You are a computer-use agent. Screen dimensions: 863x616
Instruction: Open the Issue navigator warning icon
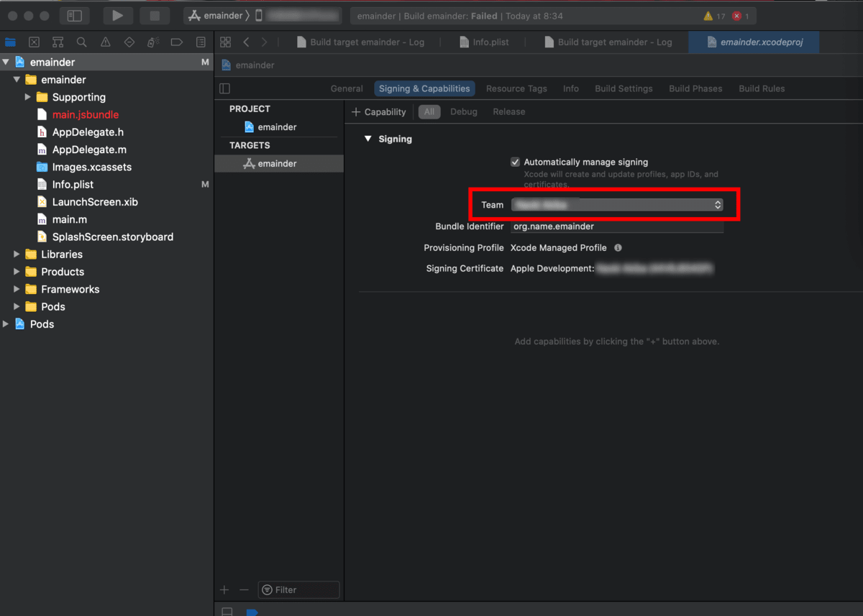[x=106, y=42]
